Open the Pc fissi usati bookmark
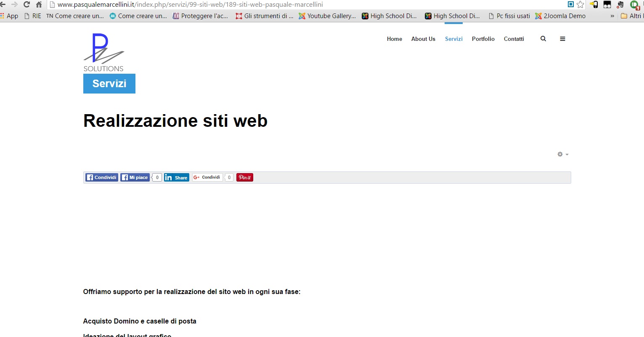 click(509, 16)
